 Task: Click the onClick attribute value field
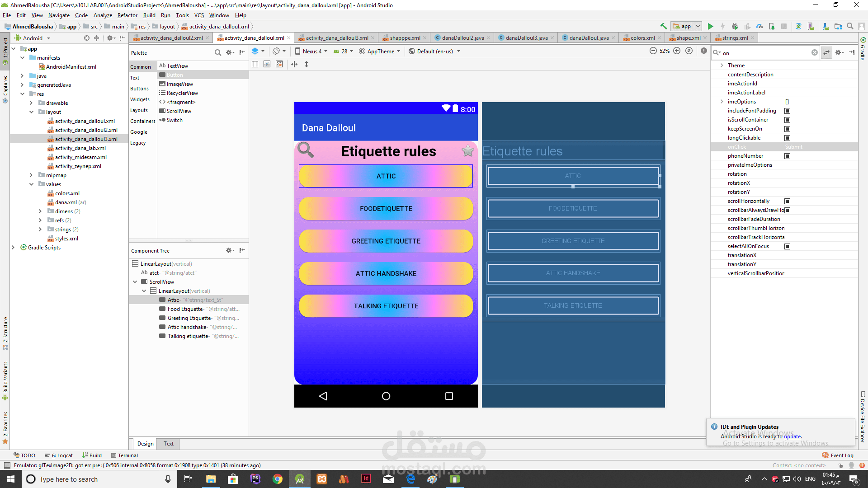[x=820, y=147]
